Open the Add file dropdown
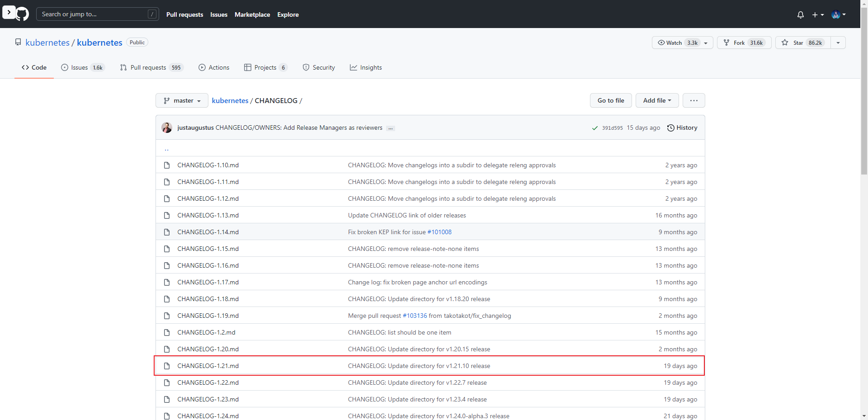The image size is (868, 420). pyautogui.click(x=657, y=100)
